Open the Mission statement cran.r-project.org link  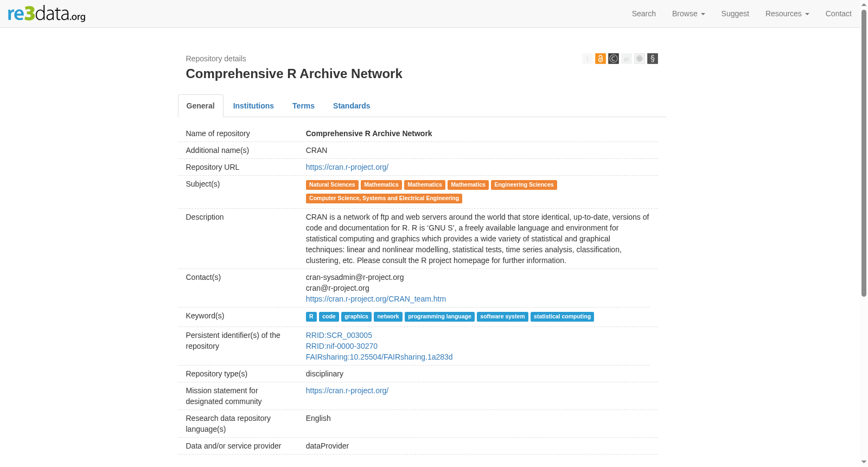[x=347, y=391]
